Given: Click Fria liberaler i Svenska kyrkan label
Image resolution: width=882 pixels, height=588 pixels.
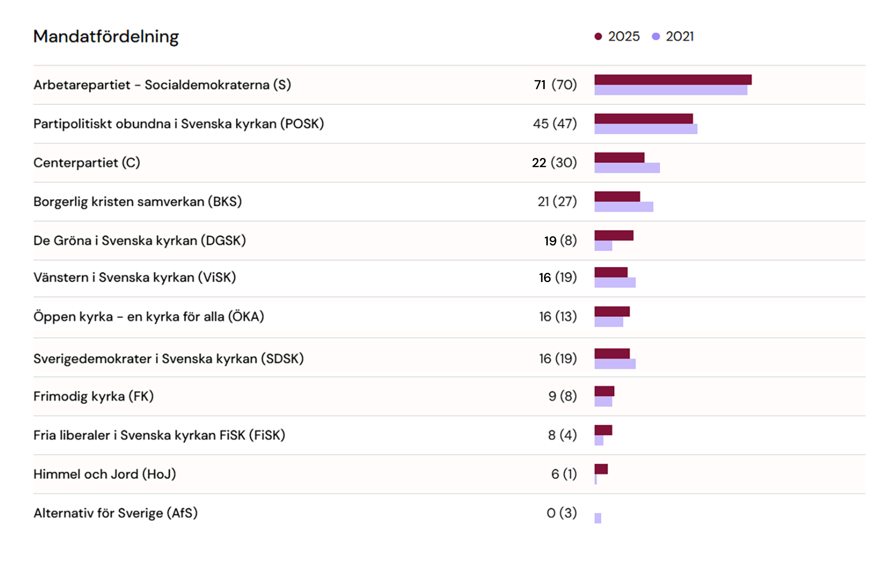Looking at the screenshot, I should pos(159,435).
